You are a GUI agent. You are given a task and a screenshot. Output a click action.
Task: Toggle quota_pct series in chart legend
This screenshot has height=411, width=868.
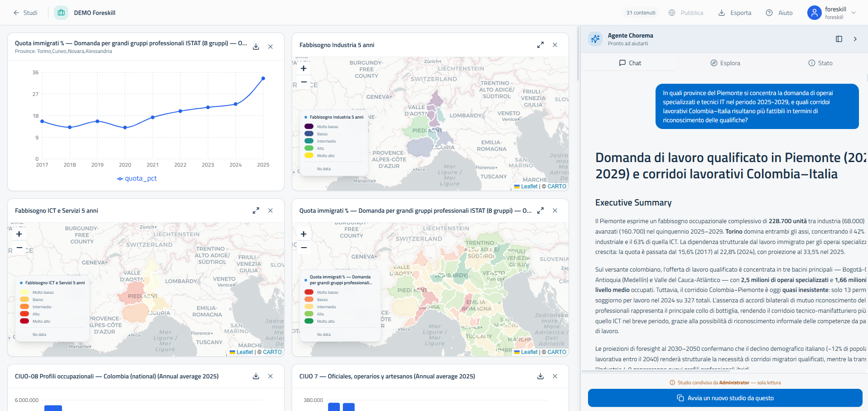pyautogui.click(x=137, y=178)
